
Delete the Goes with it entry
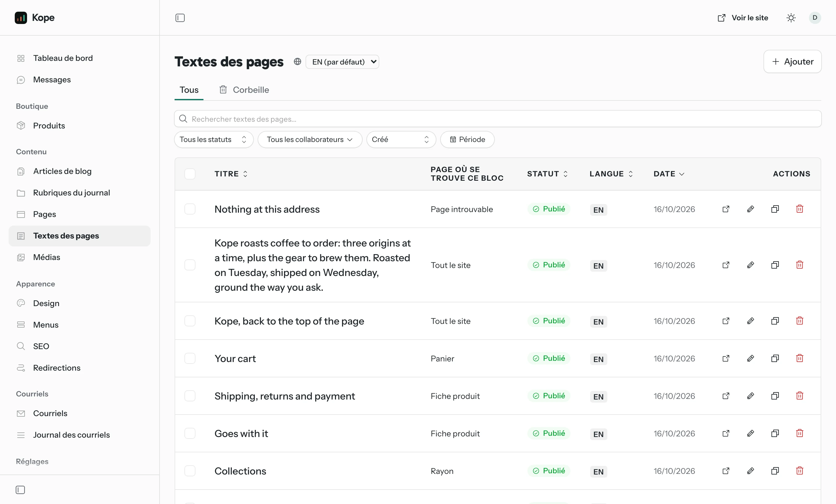(x=800, y=433)
